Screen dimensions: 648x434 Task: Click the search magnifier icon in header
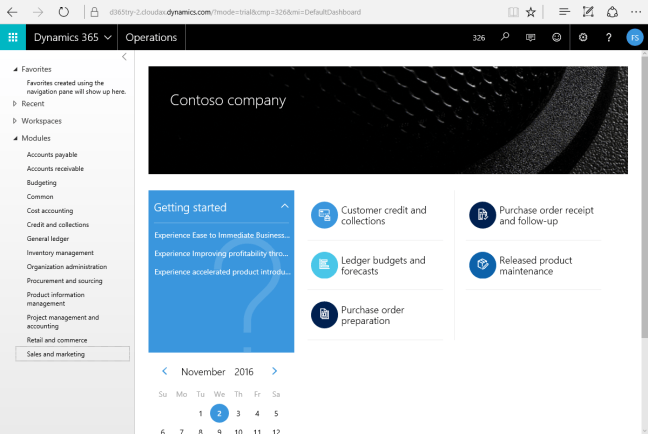[505, 37]
